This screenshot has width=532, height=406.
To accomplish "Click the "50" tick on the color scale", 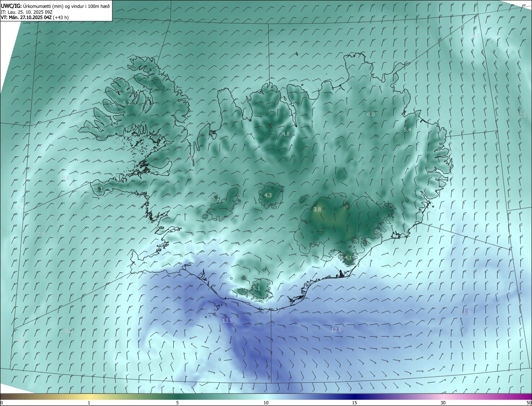I will (529, 403).
